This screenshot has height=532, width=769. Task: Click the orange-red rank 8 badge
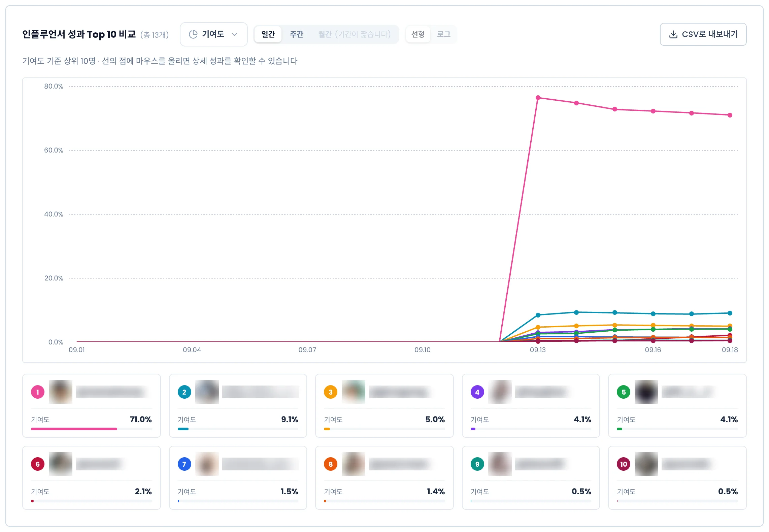(x=331, y=464)
